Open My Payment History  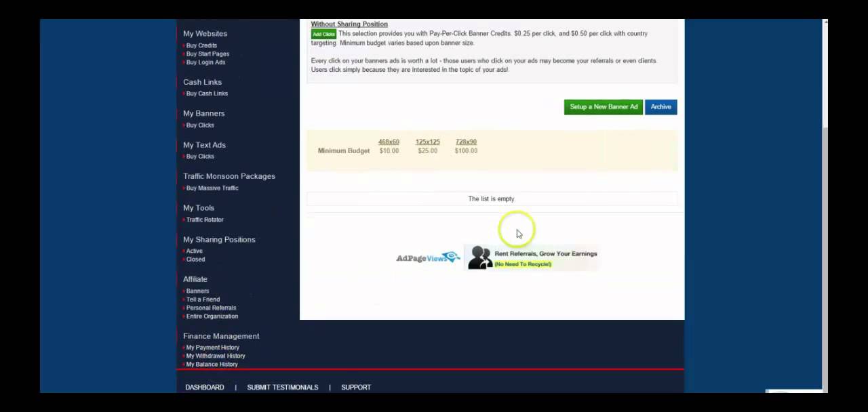point(212,347)
